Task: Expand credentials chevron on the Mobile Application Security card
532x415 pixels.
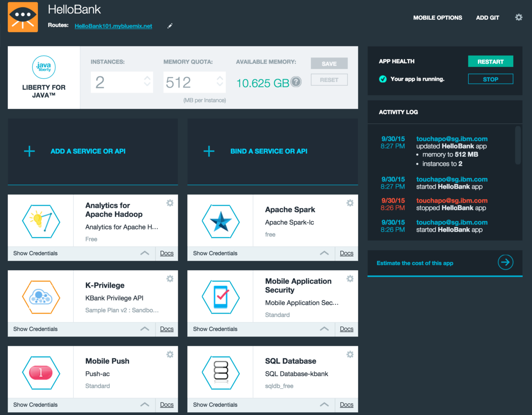Action: tap(324, 328)
